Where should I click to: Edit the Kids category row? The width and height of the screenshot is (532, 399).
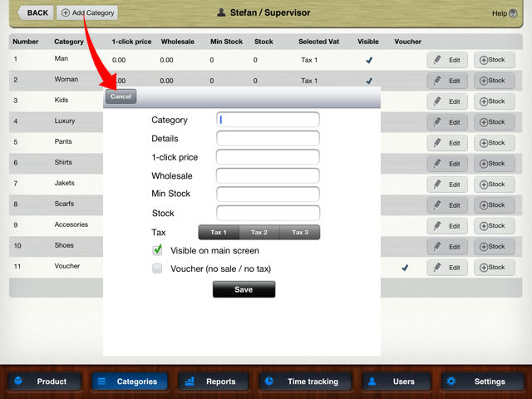[448, 101]
